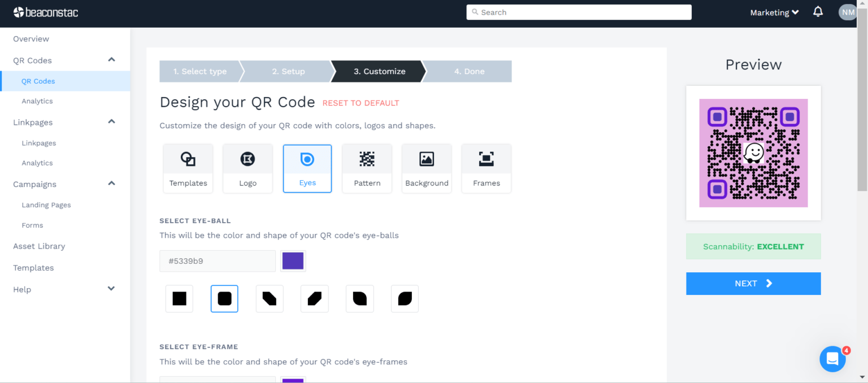Open the Pattern customization panel
The height and width of the screenshot is (383, 868).
pyautogui.click(x=367, y=168)
